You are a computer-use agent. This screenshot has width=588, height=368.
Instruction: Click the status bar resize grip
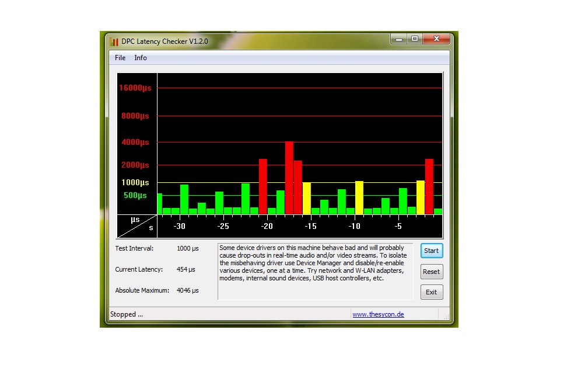pyautogui.click(x=446, y=317)
